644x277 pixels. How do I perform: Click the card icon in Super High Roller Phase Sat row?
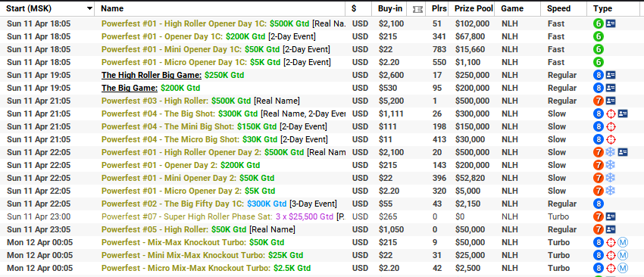click(611, 216)
